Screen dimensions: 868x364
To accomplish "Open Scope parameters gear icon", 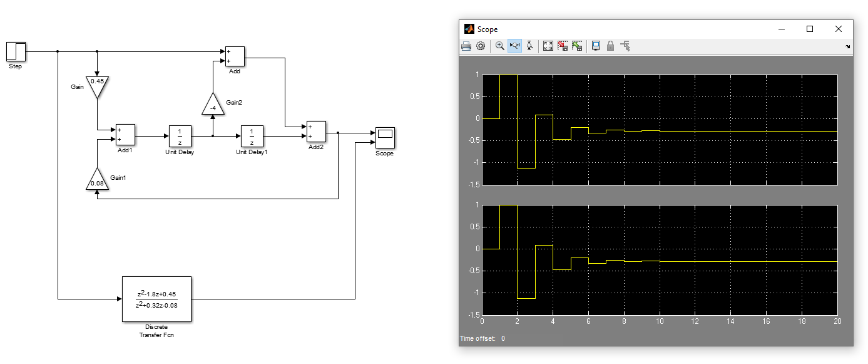I will tap(481, 46).
